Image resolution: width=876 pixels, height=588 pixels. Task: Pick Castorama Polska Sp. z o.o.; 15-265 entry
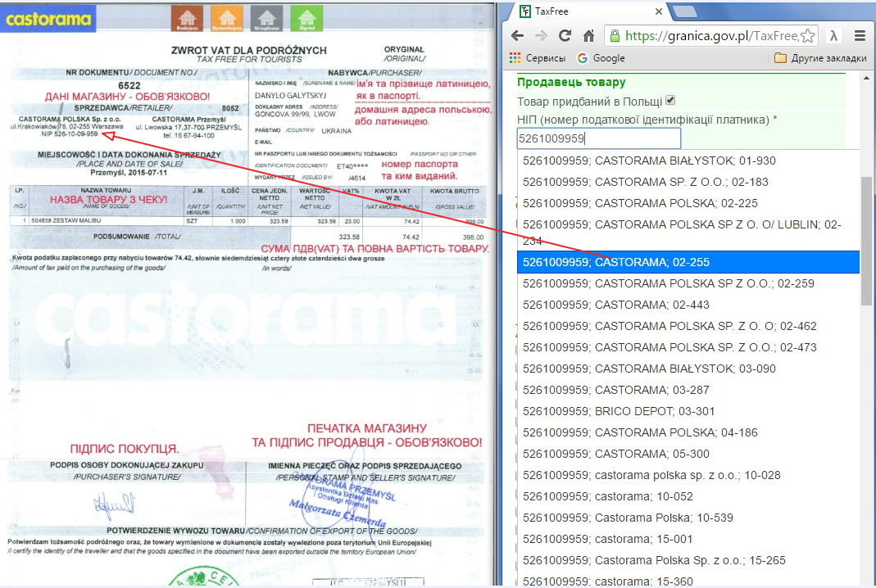[688, 560]
